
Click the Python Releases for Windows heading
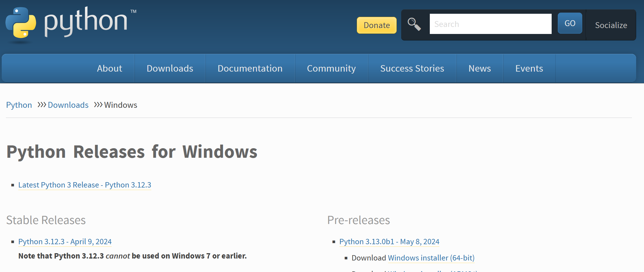coord(132,152)
